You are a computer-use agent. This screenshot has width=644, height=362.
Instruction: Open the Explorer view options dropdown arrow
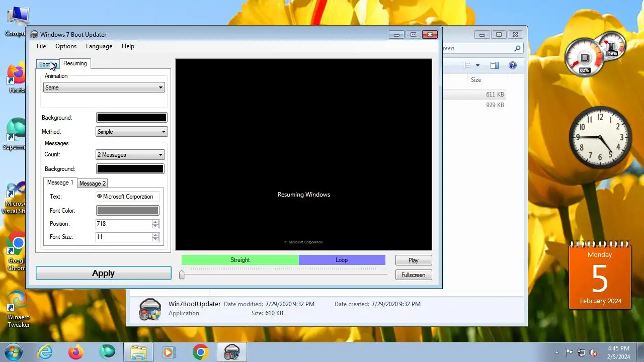point(477,65)
